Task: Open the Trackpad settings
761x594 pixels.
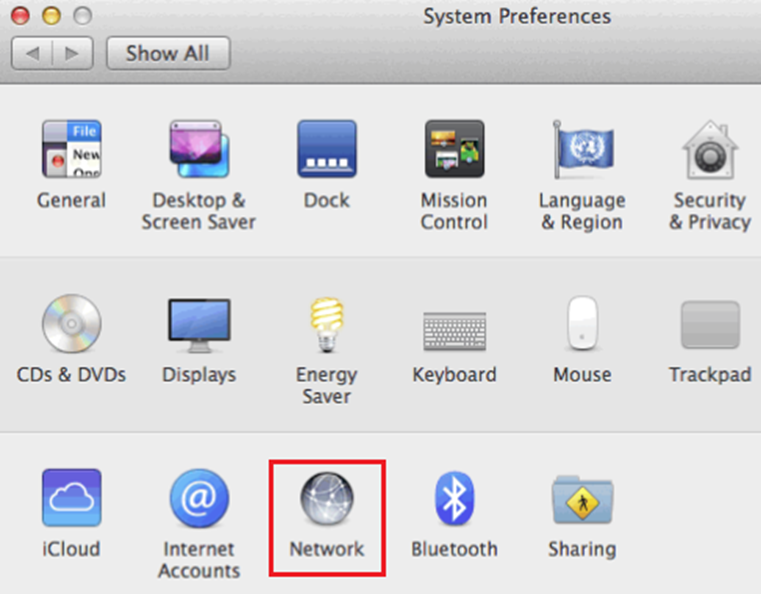Action: point(710,326)
